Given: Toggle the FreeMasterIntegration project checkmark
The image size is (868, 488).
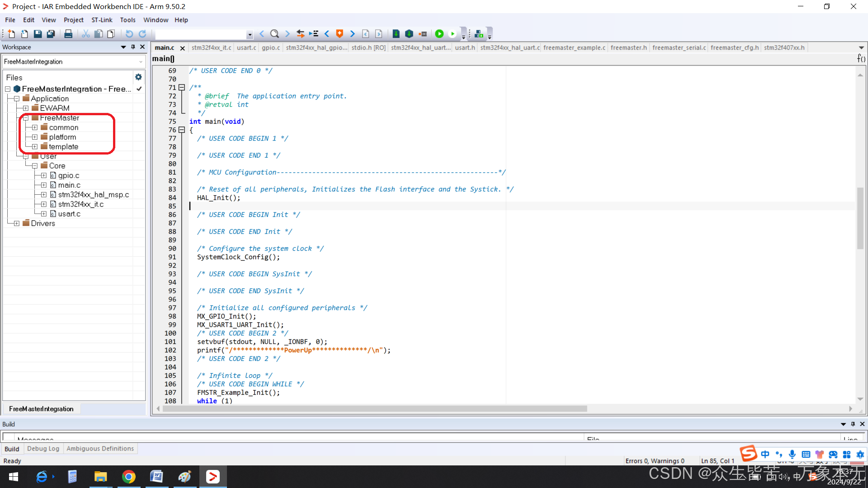Looking at the screenshot, I should pyautogui.click(x=139, y=89).
